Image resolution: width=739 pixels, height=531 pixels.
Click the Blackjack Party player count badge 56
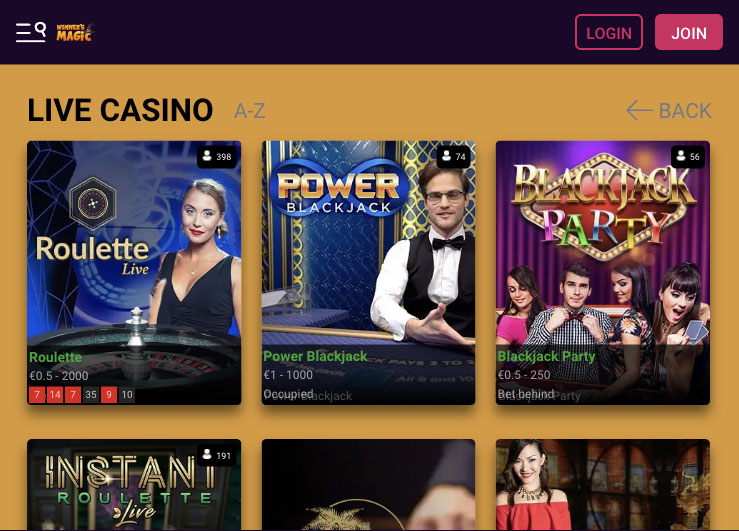688,156
